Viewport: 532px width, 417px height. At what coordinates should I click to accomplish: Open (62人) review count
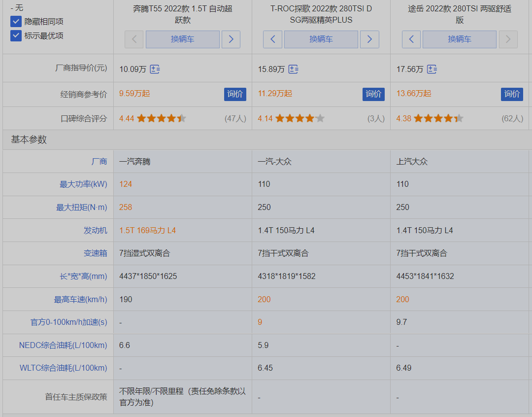point(512,118)
